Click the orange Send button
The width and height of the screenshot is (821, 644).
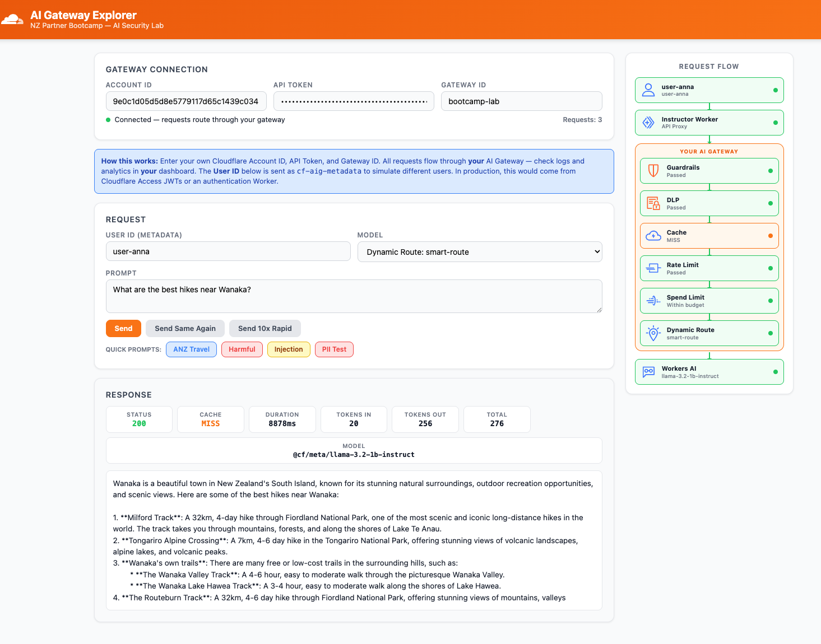(123, 329)
